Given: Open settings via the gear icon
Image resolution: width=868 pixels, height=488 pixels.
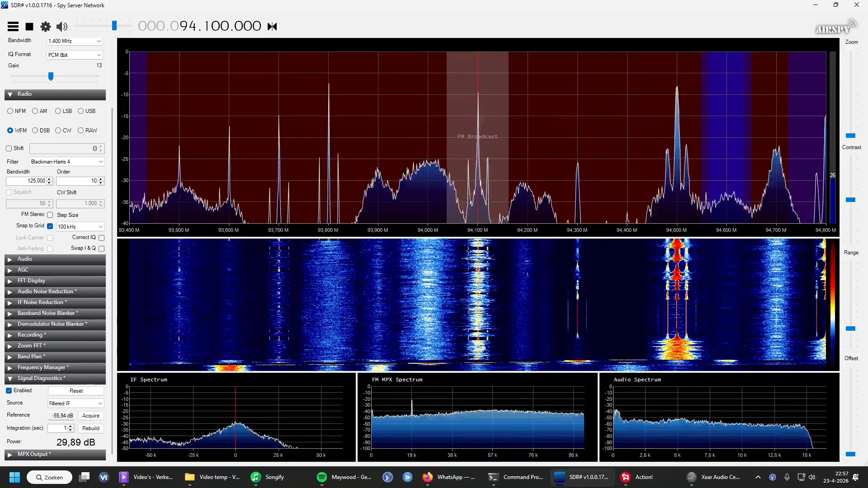Looking at the screenshot, I should (x=46, y=27).
